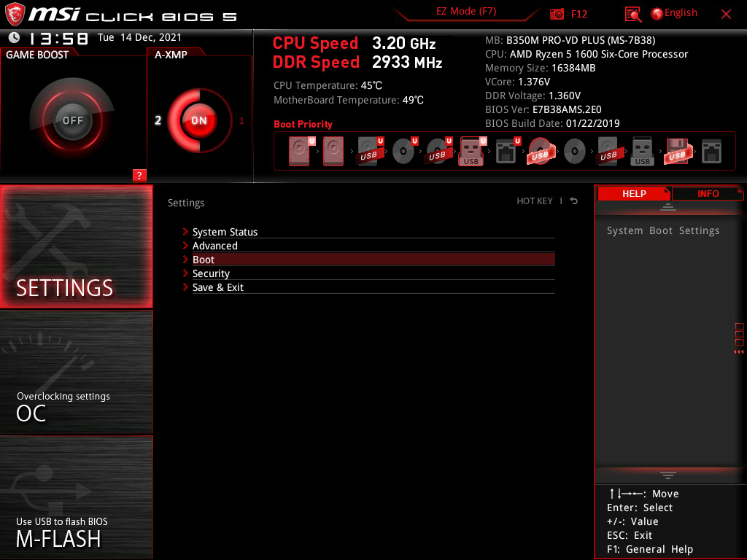Select the highlighted UEFI USB key boot icon
Screen dimensions: 747x560
pos(472,152)
